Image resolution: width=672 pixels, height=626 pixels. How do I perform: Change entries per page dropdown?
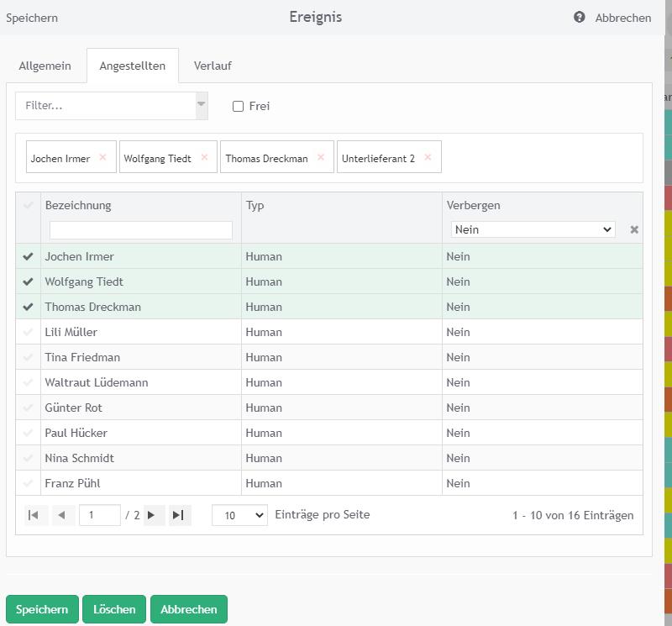[x=239, y=515]
